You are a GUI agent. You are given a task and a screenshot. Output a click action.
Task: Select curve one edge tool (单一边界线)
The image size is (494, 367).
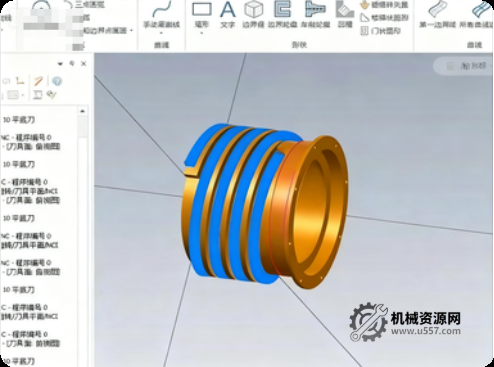click(437, 15)
